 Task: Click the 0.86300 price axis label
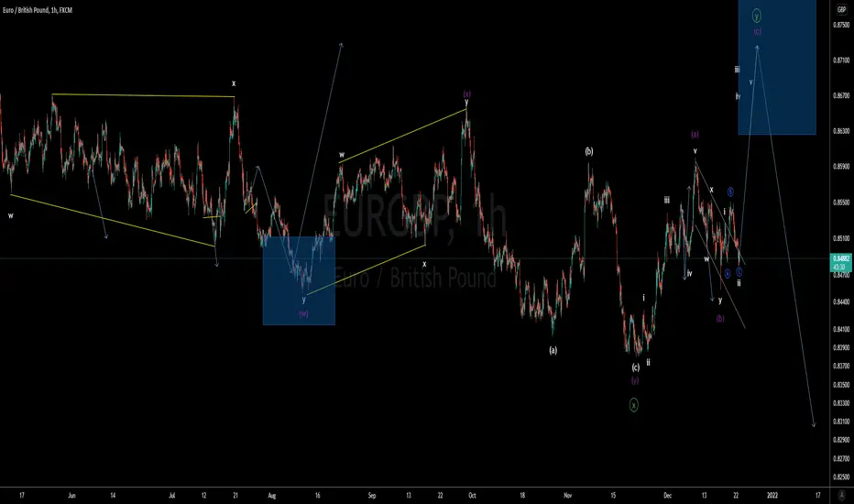tap(841, 131)
